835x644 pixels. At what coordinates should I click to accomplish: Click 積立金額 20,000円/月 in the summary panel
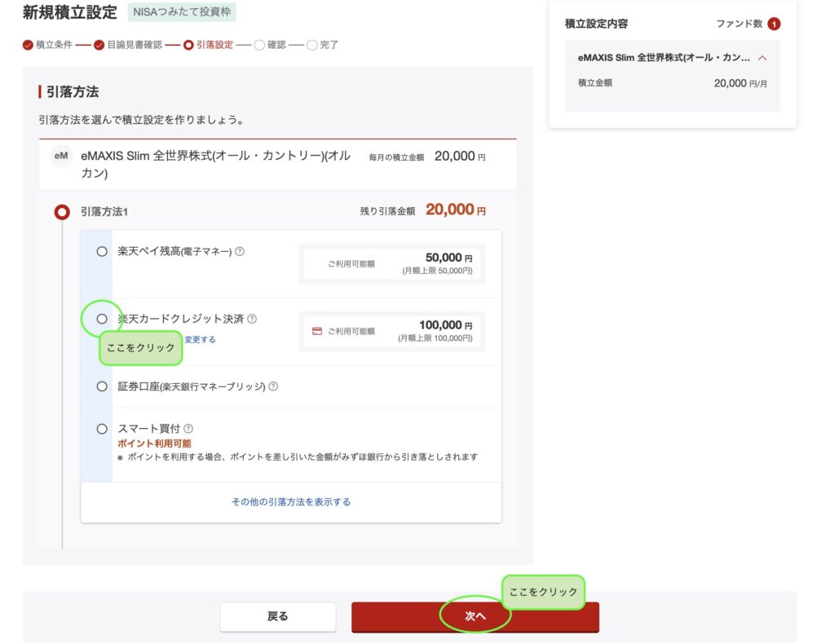[672, 83]
